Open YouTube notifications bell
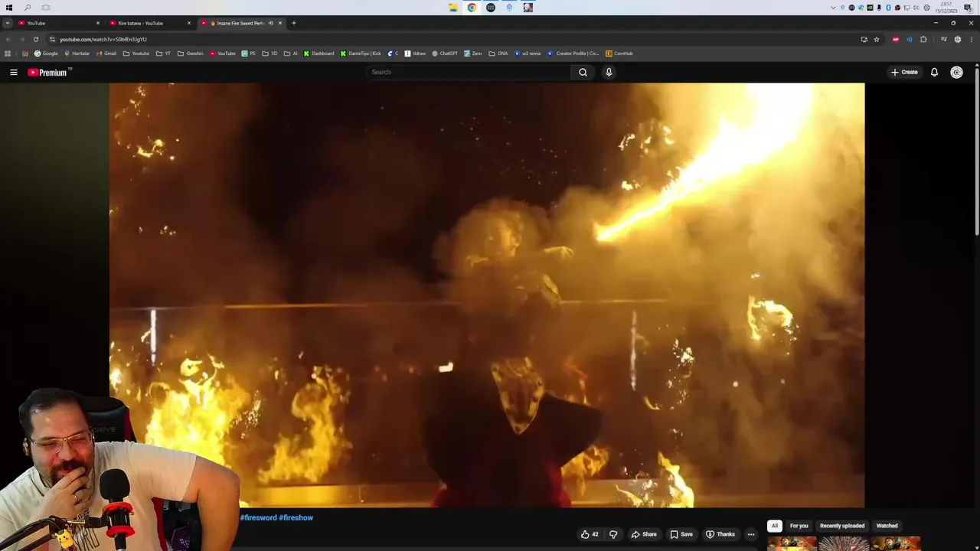The height and width of the screenshot is (551, 980). [934, 72]
